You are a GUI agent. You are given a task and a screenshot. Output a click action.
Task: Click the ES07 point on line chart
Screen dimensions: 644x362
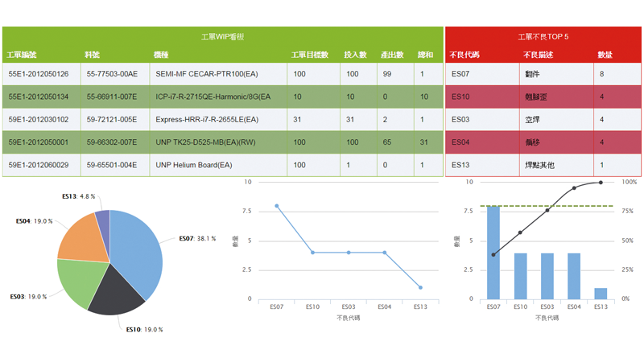point(277,206)
